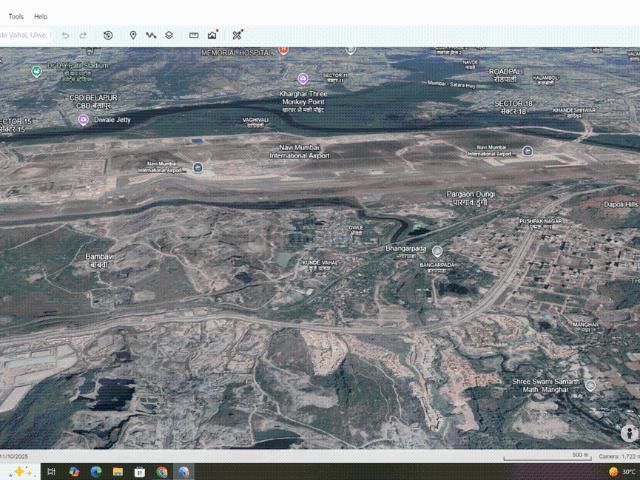Click the Shree Swami Samarth Math pin

click(x=590, y=385)
